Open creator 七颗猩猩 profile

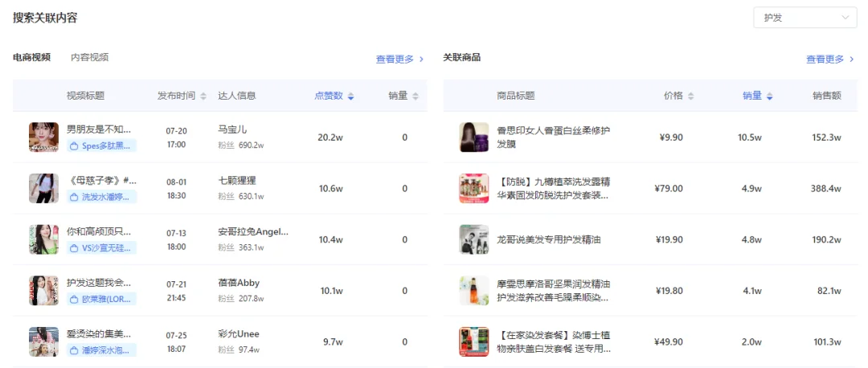237,181
